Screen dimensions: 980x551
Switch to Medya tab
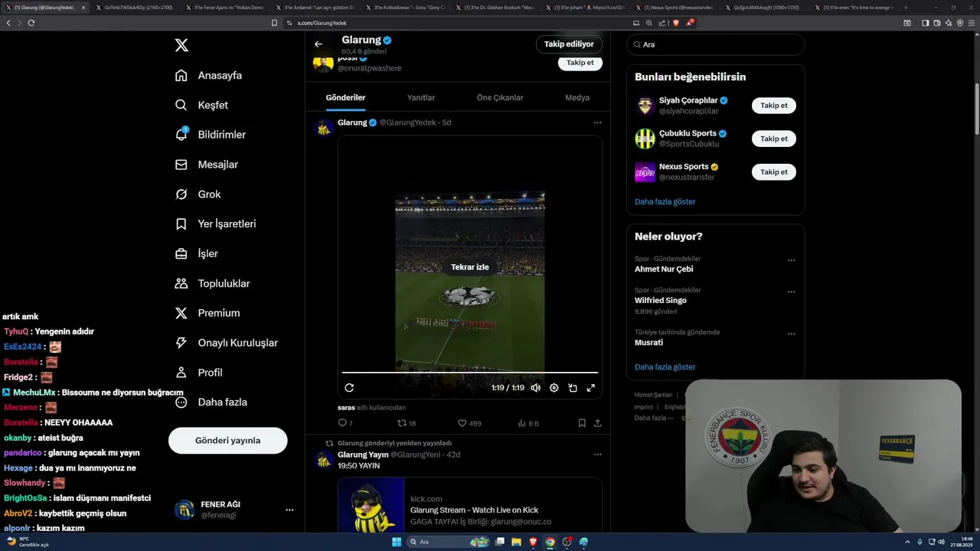tap(577, 98)
